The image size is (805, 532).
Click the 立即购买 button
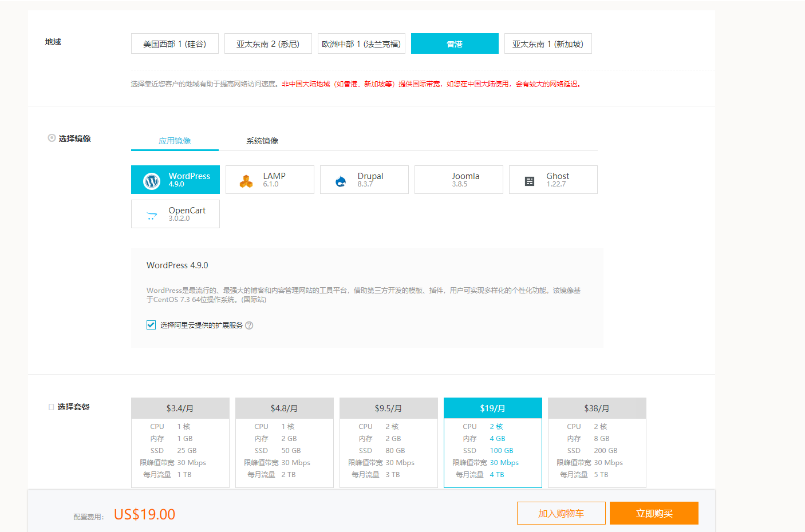(x=654, y=513)
